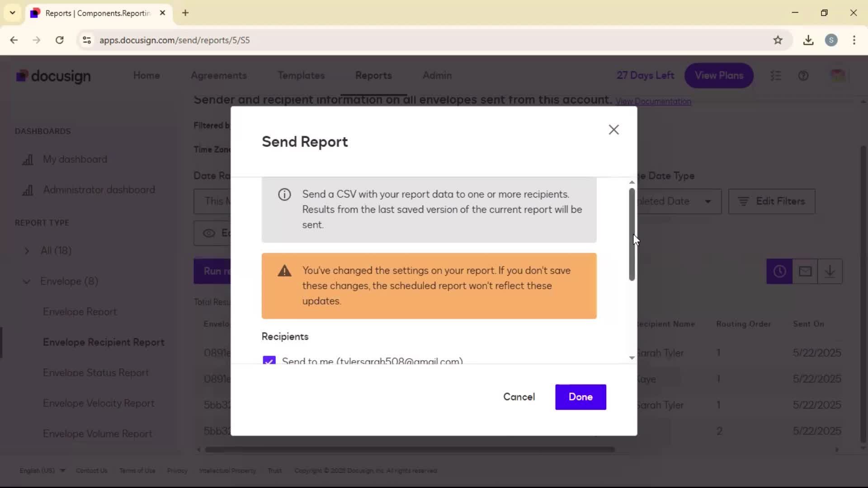Screen dimensions: 868x488
Task: Open the Agreements tab
Action: click(x=219, y=75)
